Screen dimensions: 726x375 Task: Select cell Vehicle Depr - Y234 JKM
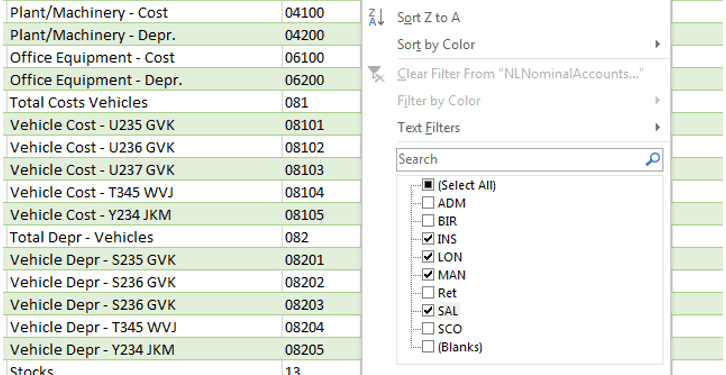click(x=143, y=349)
